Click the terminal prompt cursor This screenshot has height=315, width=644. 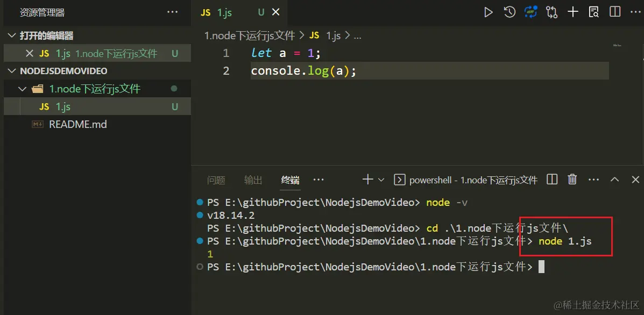(x=541, y=267)
